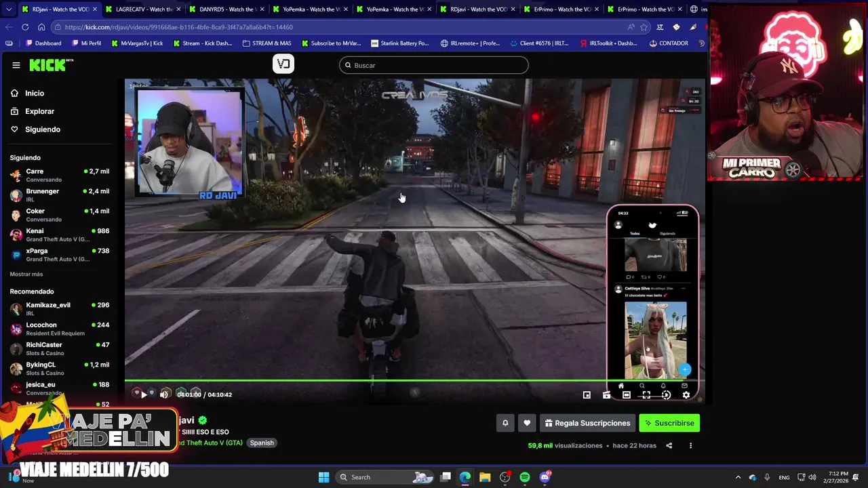The height and width of the screenshot is (488, 868).
Task: Bookmark this page with star icon
Action: point(644,27)
